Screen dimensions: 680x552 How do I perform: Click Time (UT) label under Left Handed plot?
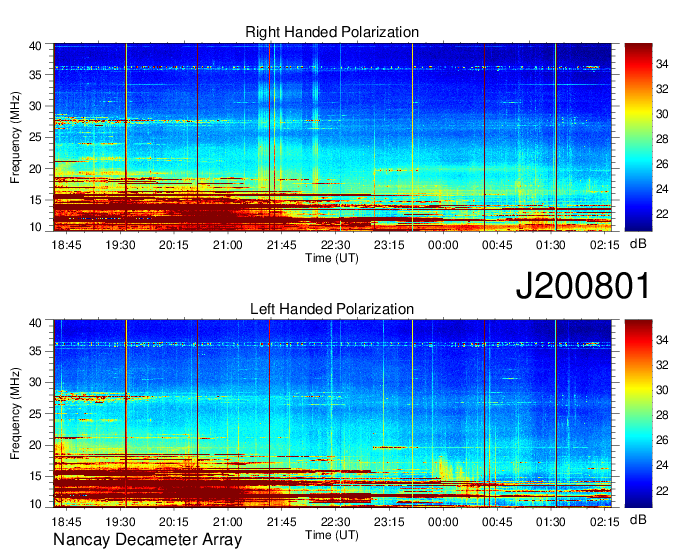coord(332,535)
